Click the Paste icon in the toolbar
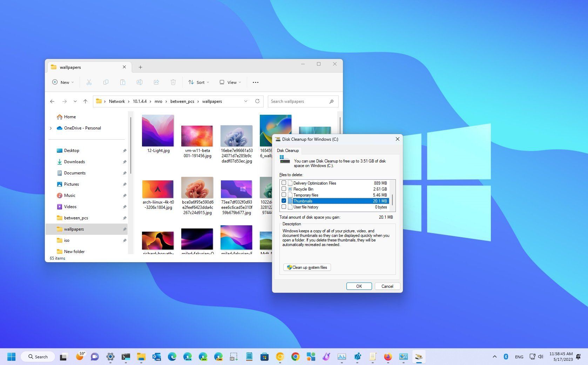Viewport: 588px width, 365px height. (x=123, y=82)
